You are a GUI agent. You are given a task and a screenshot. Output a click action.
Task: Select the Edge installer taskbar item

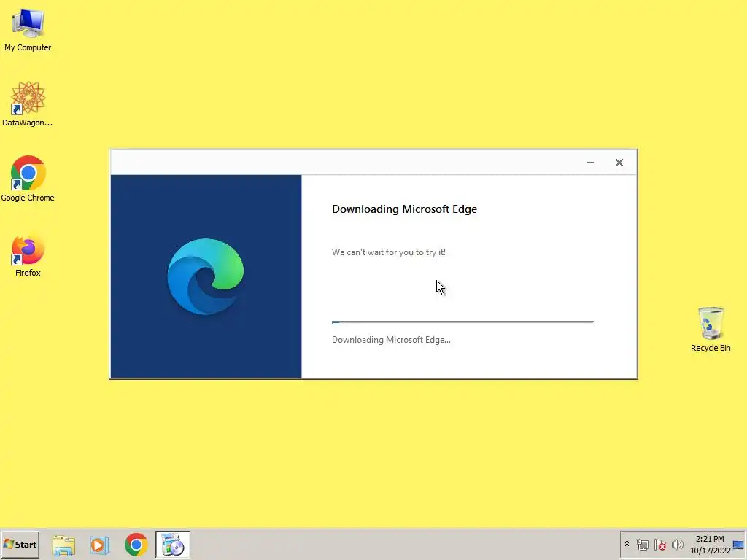(x=172, y=545)
